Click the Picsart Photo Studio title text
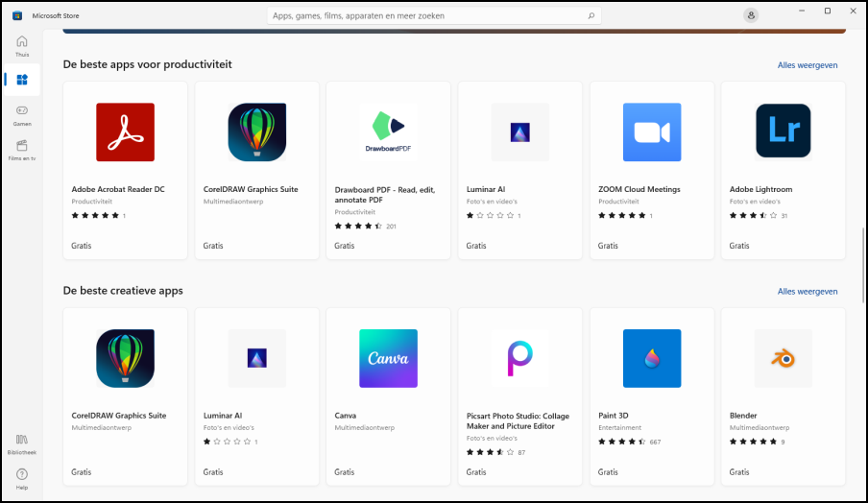 coord(518,421)
